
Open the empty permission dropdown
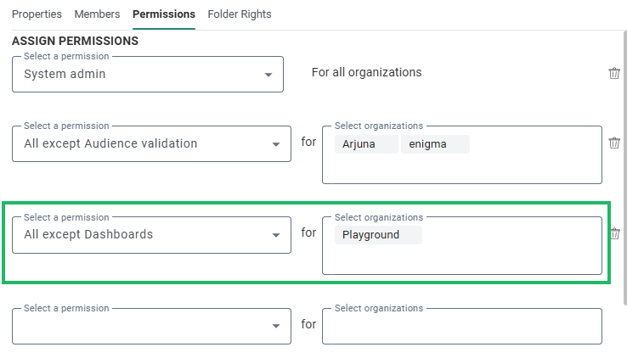tap(275, 326)
